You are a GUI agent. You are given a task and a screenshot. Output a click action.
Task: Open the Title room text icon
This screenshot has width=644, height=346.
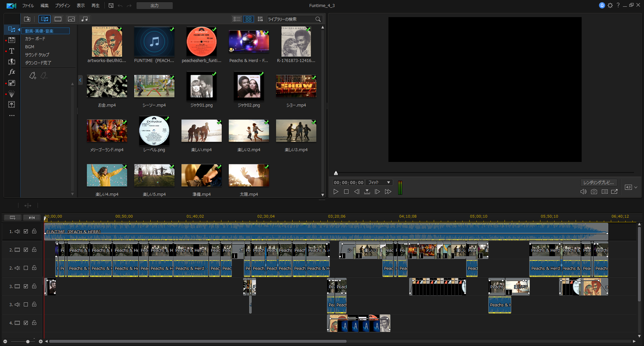tap(12, 51)
